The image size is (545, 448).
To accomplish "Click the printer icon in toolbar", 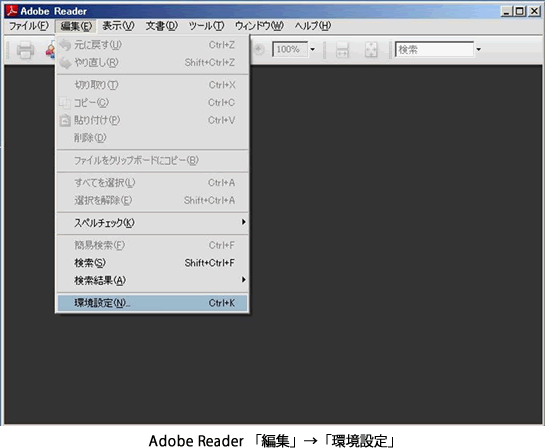I will pyautogui.click(x=25, y=50).
